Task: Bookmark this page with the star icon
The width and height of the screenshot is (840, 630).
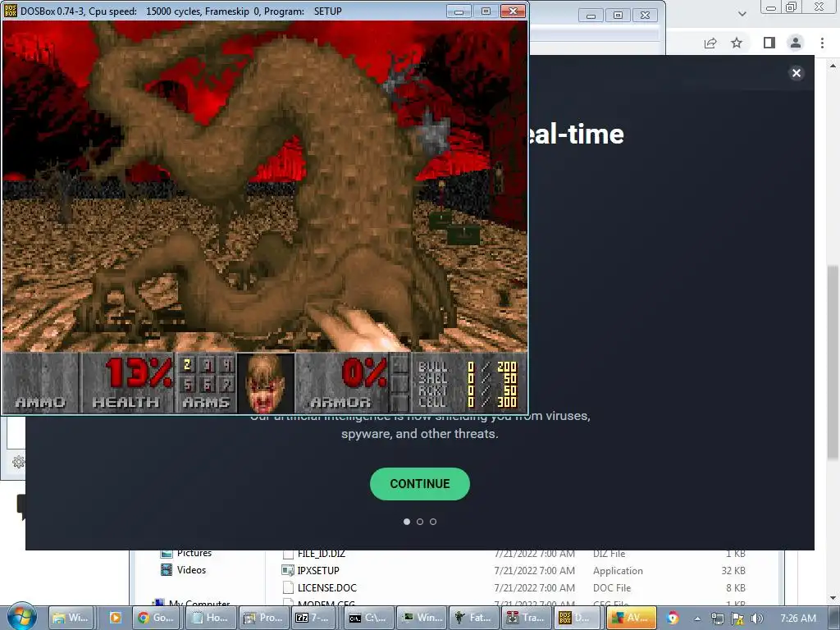Action: (737, 43)
